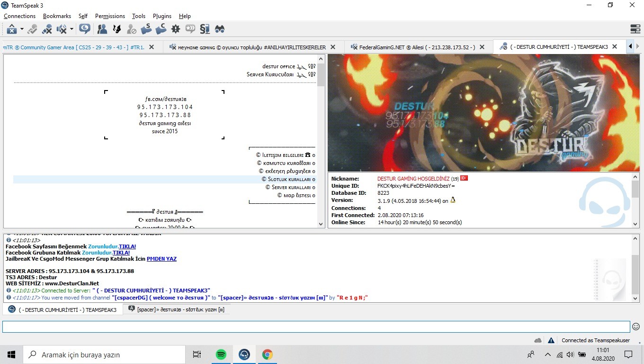Close the Meyhane Gaming server tab
The width and height of the screenshot is (644, 364).
(x=333, y=47)
